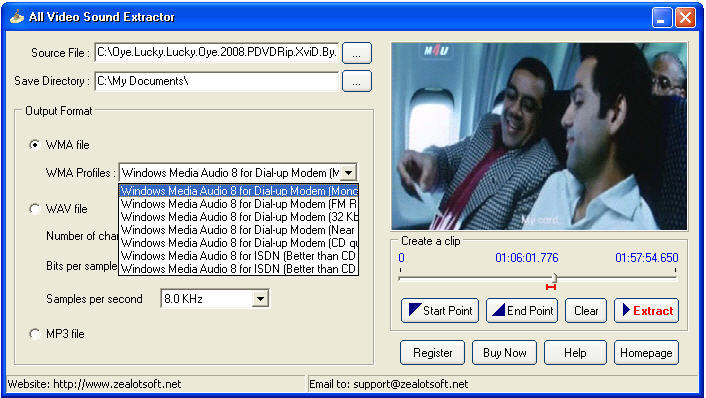Start audio extraction with Extract button
Screen dimensions: 706x398
coord(647,311)
